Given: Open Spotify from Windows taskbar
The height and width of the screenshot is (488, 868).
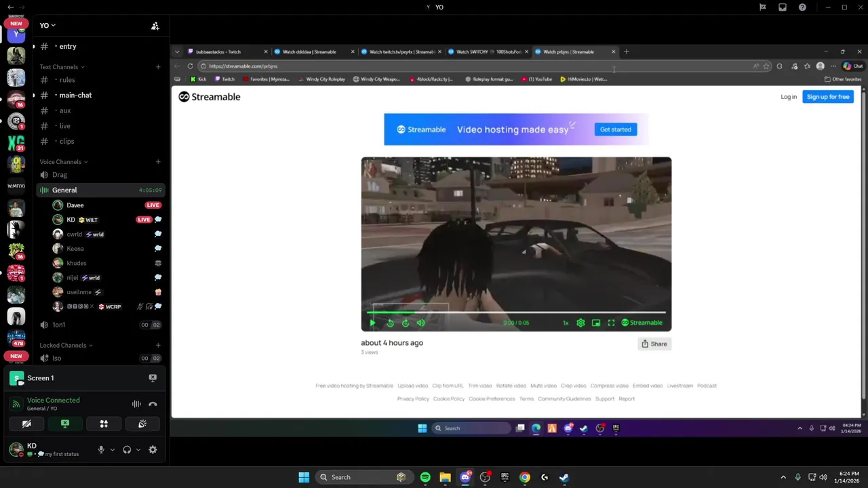Looking at the screenshot, I should point(425,477).
